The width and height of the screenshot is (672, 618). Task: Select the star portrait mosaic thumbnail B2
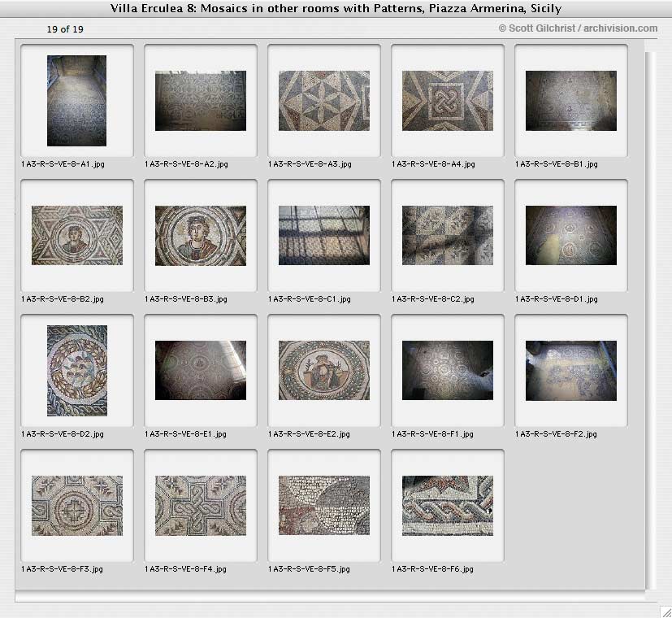(77, 236)
